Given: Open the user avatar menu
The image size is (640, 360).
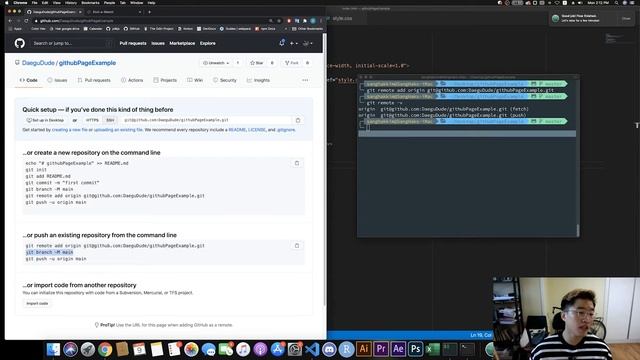Looking at the screenshot, I should click(308, 43).
